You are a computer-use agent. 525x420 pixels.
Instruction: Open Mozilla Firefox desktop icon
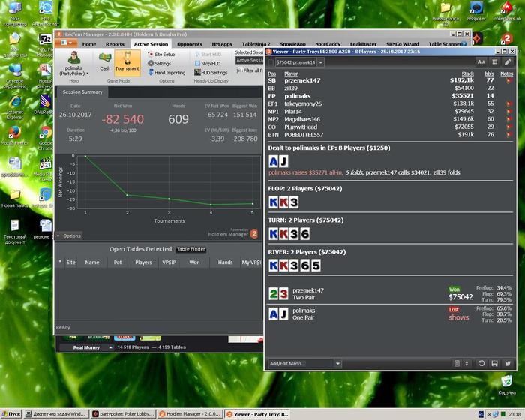coord(14,136)
